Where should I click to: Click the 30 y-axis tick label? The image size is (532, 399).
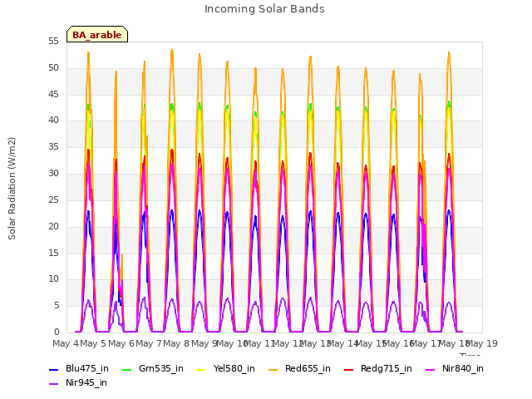point(53,174)
